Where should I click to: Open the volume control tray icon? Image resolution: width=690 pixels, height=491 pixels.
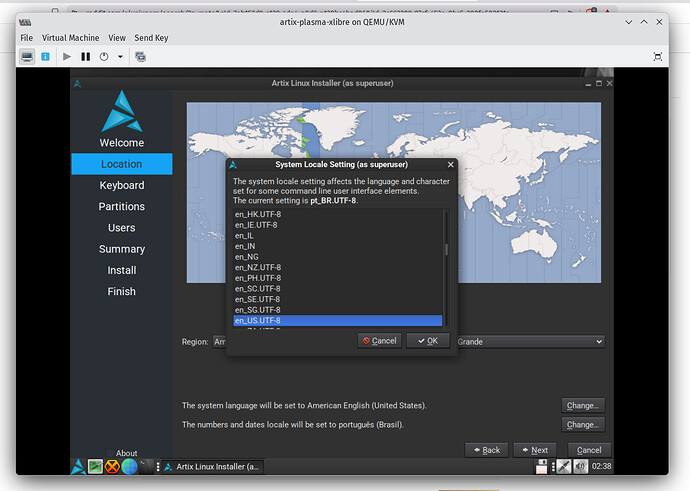(x=580, y=467)
